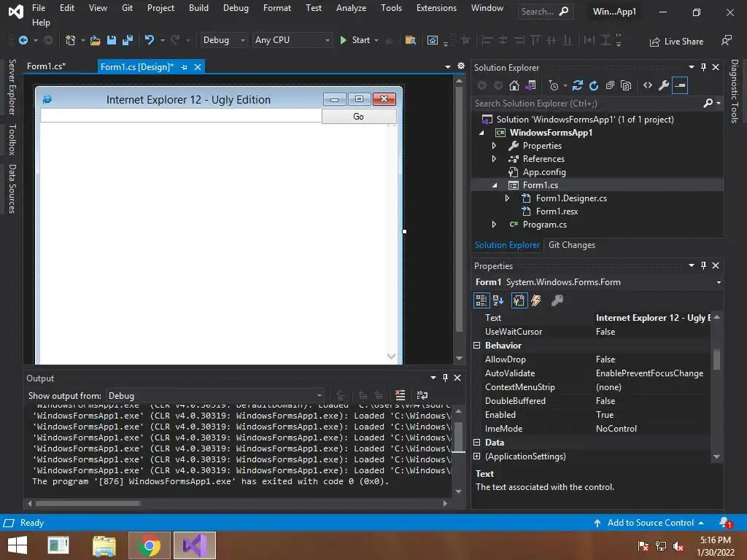Open the Debug menu
Screen dimensions: 747x560
click(236, 8)
